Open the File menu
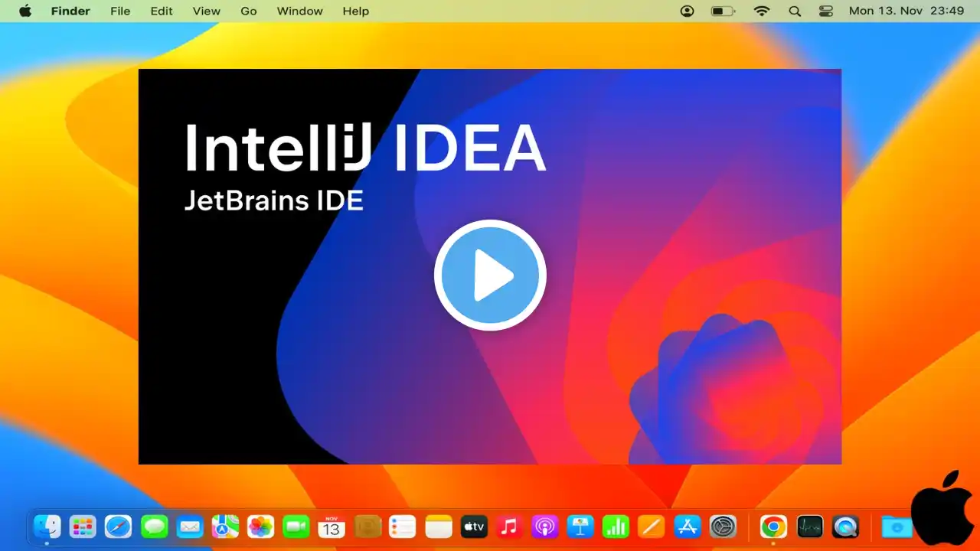The image size is (980, 551). (x=120, y=11)
